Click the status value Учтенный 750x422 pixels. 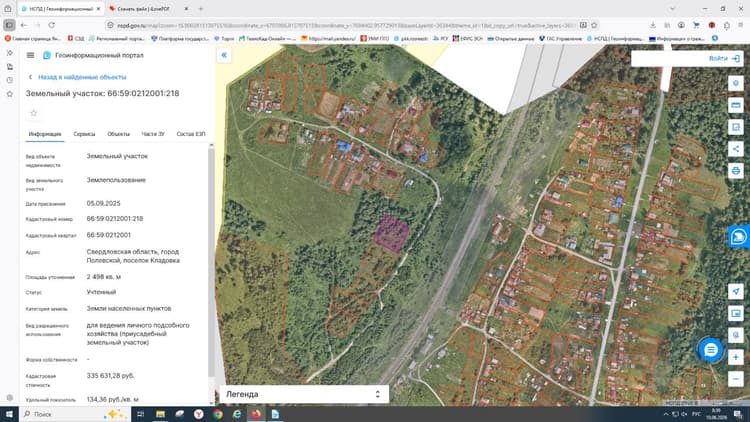point(101,292)
